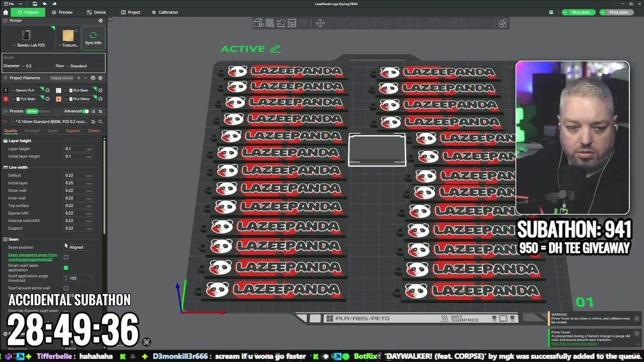Edit the ACTIVE plate name pencil icon
644x362 pixels.
click(275, 49)
